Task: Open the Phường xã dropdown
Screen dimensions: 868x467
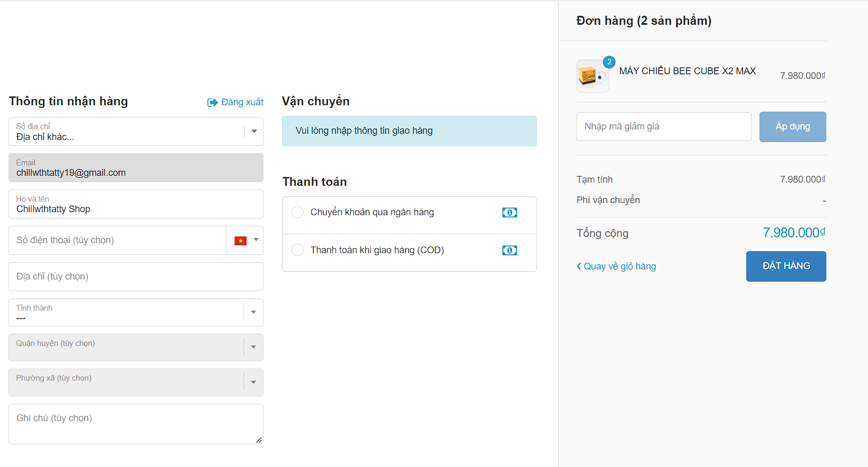Action: 253,382
